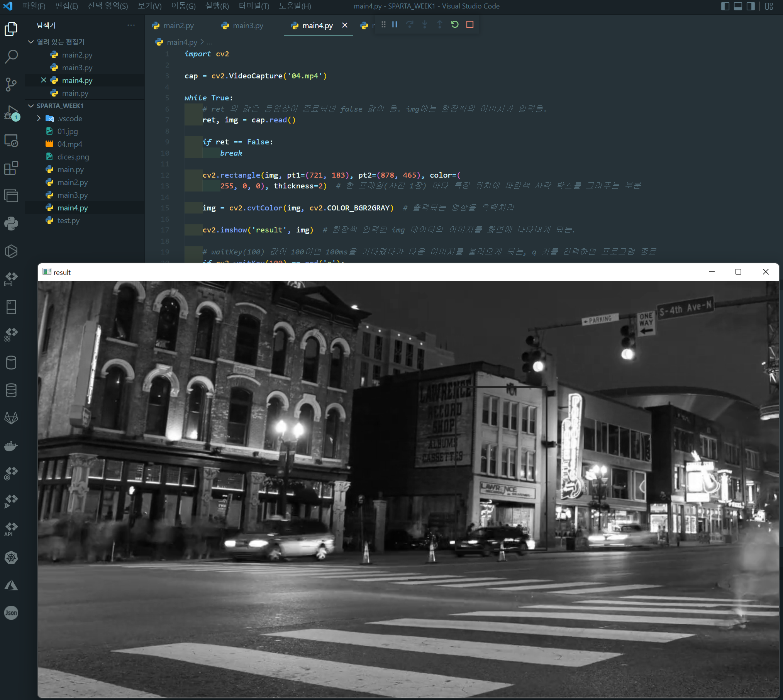Screen dimensions: 783x700
Task: Toggle the secondary side bar
Action: pyautogui.click(x=751, y=6)
